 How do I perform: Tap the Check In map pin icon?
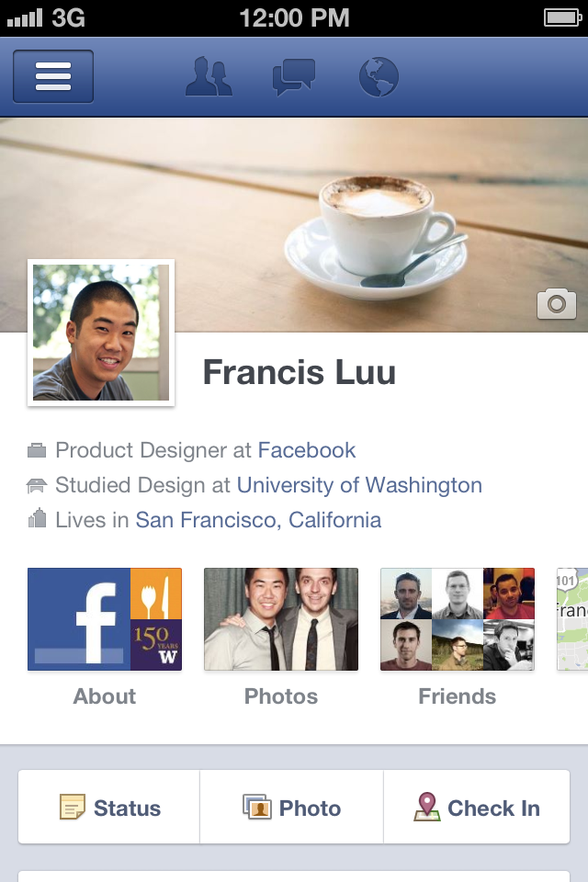pos(427,807)
